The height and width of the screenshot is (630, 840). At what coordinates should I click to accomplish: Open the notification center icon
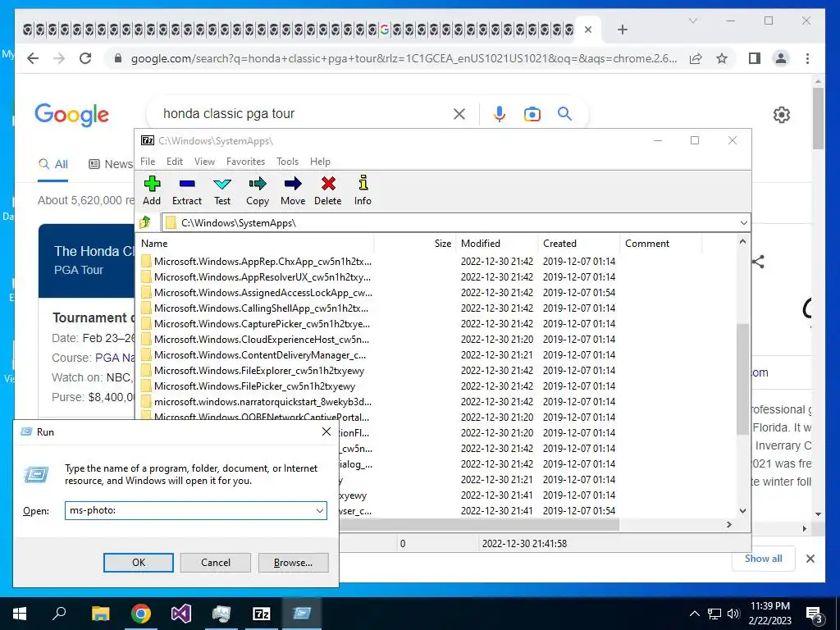pyautogui.click(x=815, y=614)
